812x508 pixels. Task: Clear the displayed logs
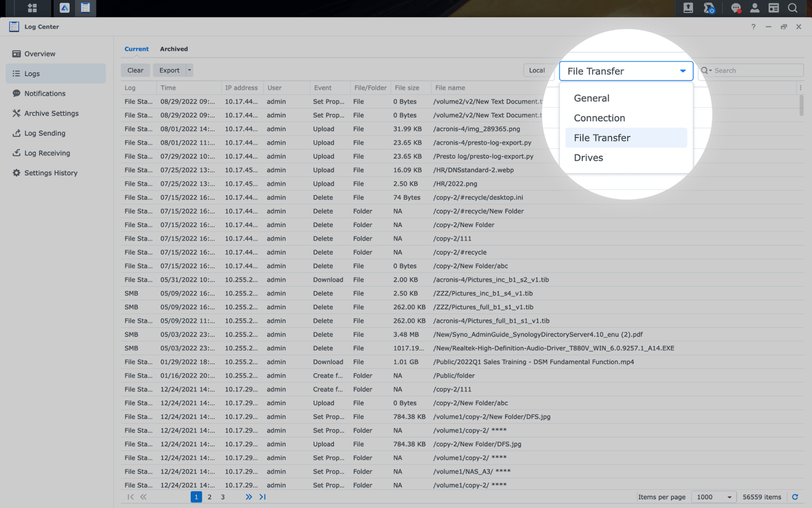pos(135,70)
